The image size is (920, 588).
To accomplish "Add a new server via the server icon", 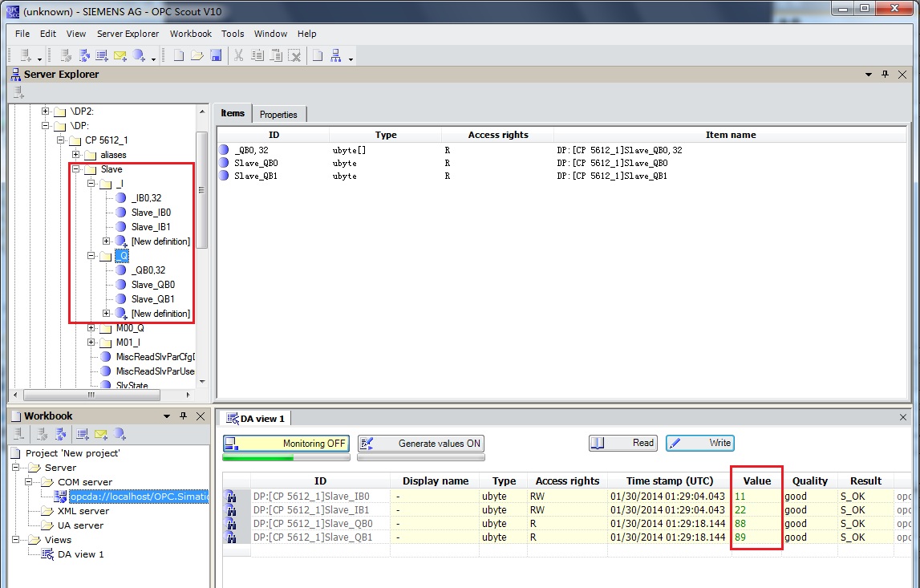I will pyautogui.click(x=24, y=55).
